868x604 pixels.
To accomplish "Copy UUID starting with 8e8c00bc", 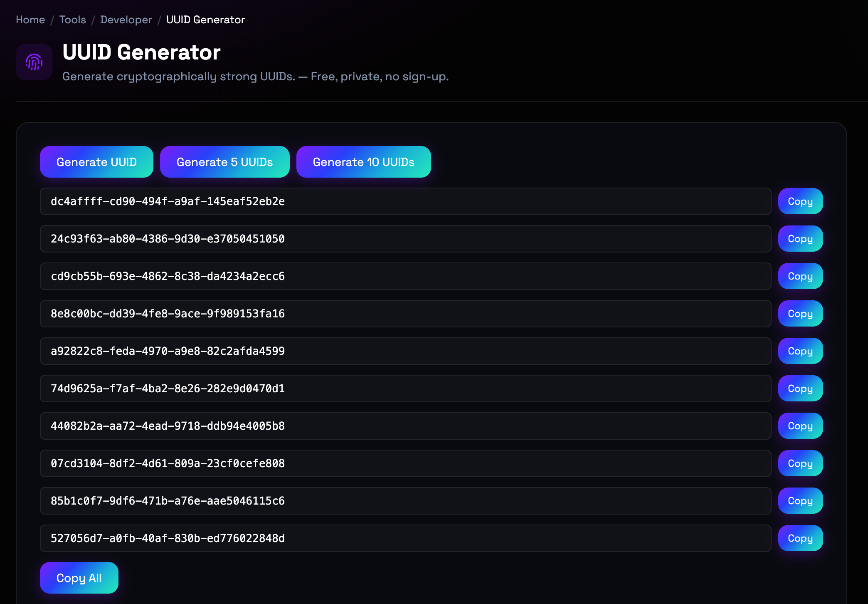I will point(800,314).
